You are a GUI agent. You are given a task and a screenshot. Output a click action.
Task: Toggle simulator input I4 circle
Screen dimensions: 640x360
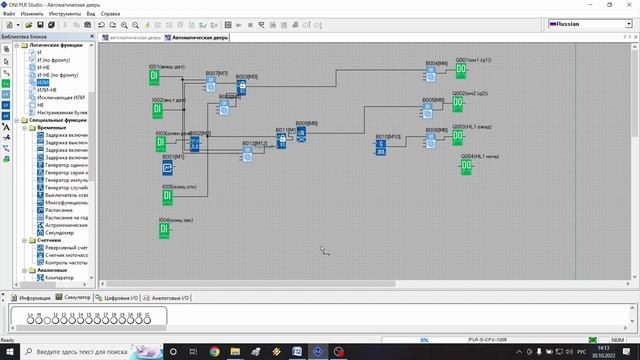click(x=80, y=320)
